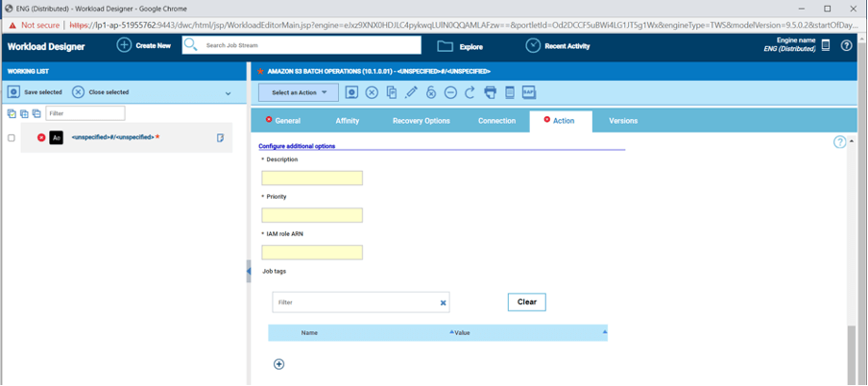This screenshot has width=868, height=386.
Task: Open the help question mark in the top header
Action: click(846, 46)
